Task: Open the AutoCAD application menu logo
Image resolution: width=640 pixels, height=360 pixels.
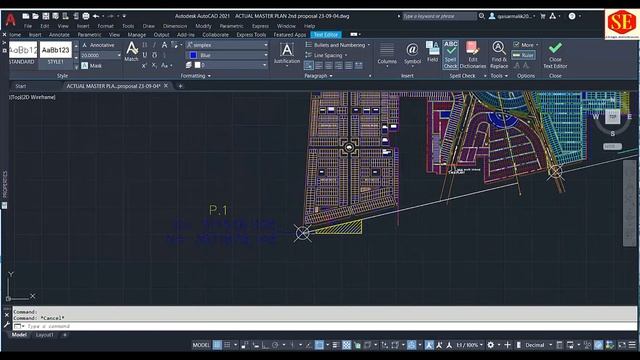Action: click(11, 19)
